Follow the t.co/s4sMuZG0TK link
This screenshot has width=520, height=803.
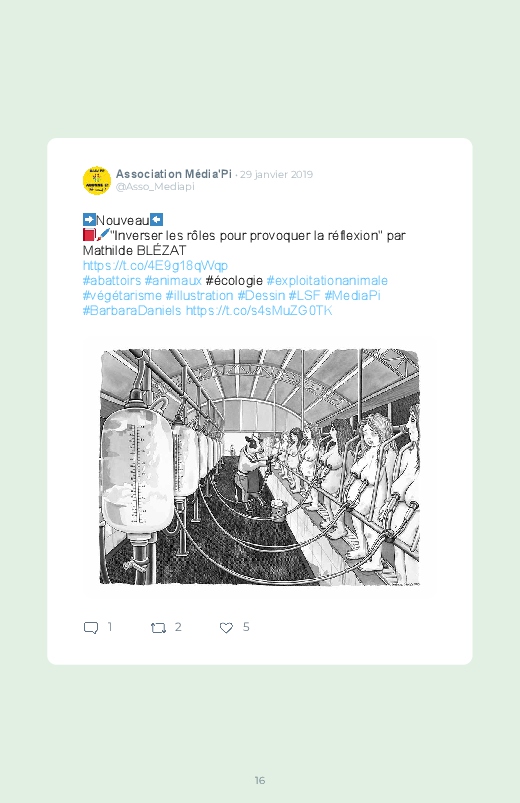[x=259, y=310]
